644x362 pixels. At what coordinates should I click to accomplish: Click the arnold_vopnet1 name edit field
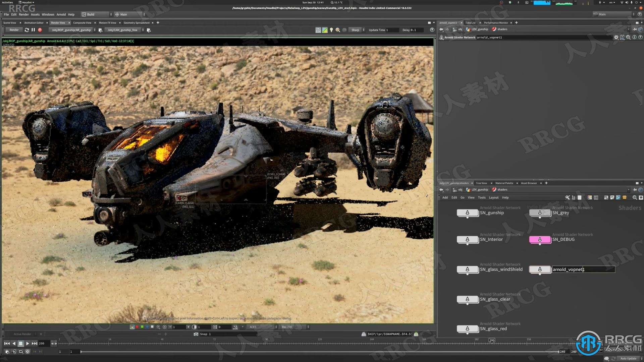coord(583,269)
